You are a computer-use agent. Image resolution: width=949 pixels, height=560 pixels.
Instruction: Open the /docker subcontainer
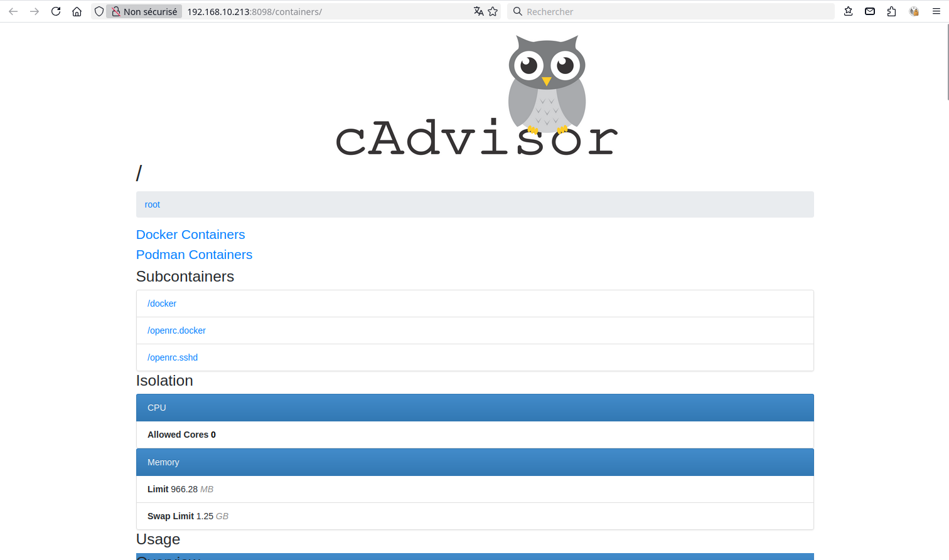point(162,304)
